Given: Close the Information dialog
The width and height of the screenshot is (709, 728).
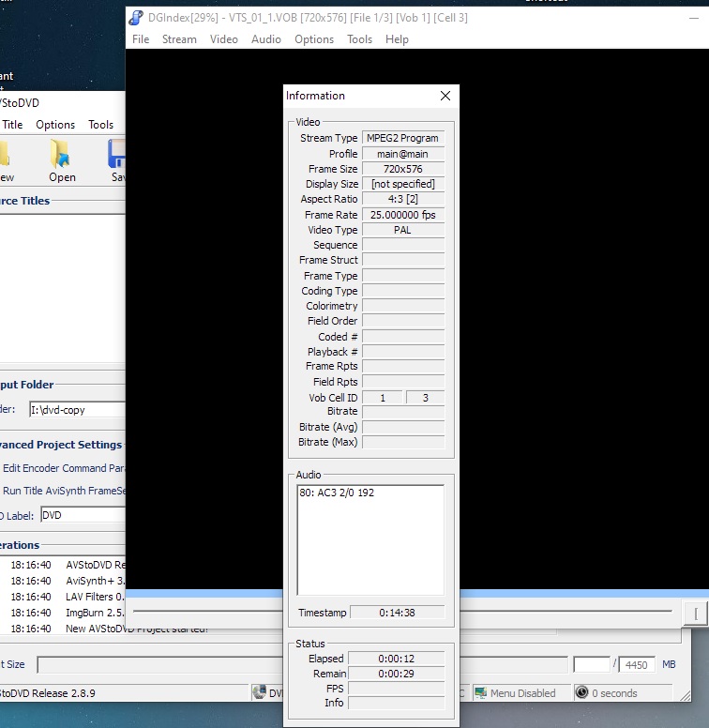Looking at the screenshot, I should click(445, 96).
